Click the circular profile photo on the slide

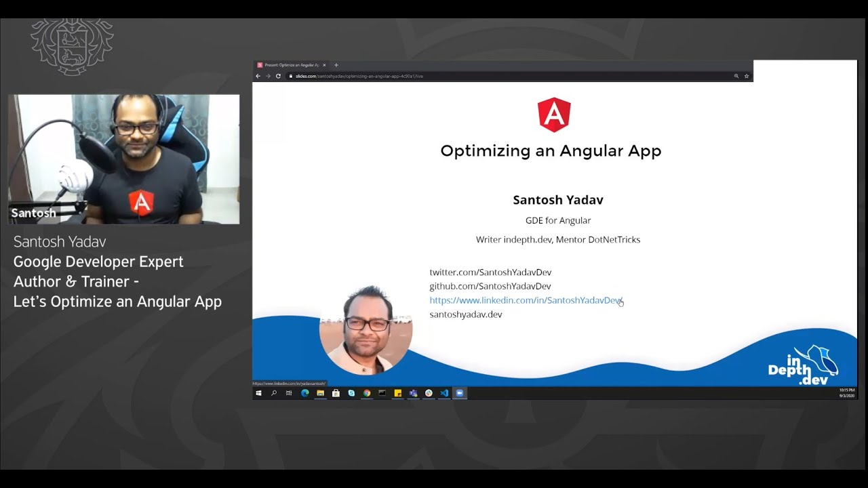[366, 330]
